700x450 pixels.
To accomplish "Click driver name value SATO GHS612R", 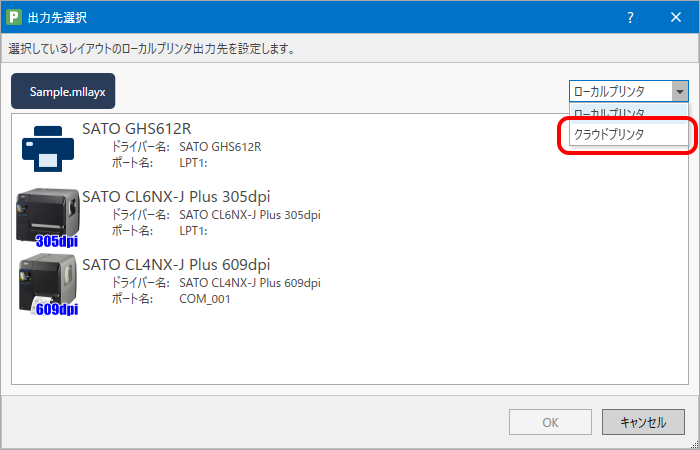I will coord(220,147).
